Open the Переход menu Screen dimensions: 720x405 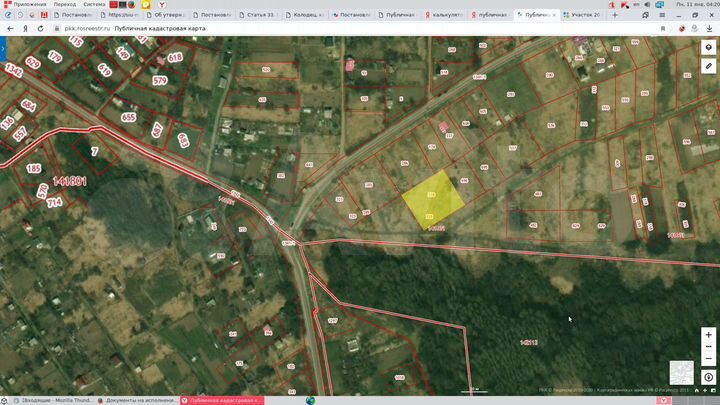point(64,4)
